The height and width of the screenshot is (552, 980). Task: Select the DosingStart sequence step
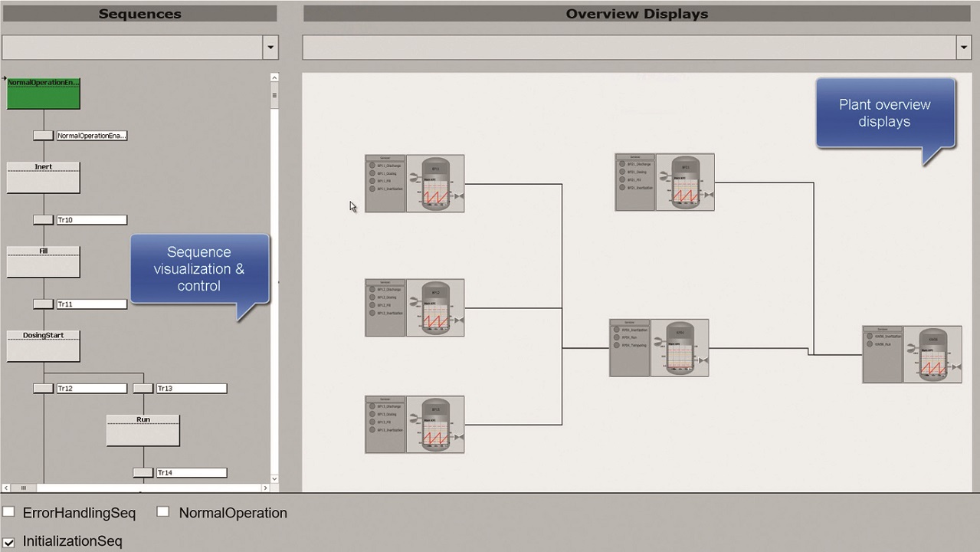coord(43,347)
